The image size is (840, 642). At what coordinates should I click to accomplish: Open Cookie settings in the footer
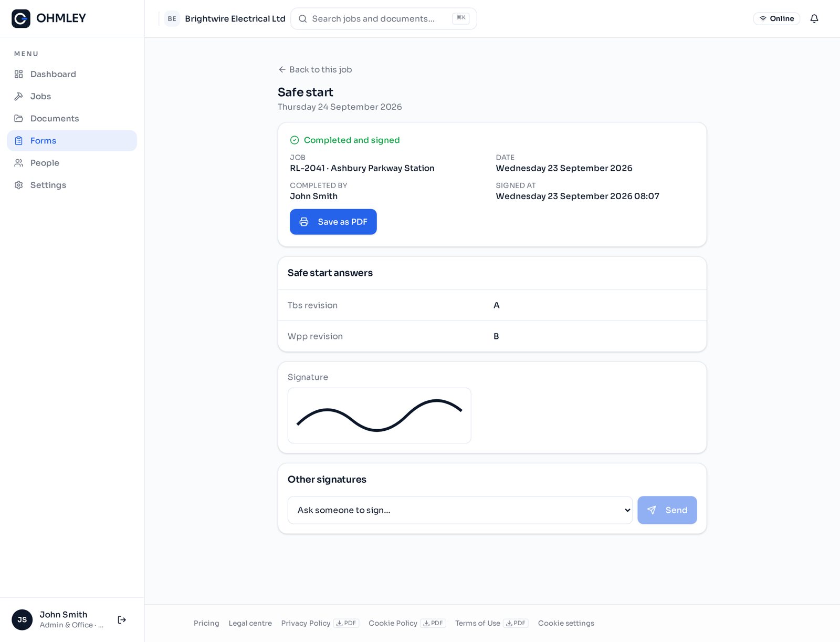[566, 623]
